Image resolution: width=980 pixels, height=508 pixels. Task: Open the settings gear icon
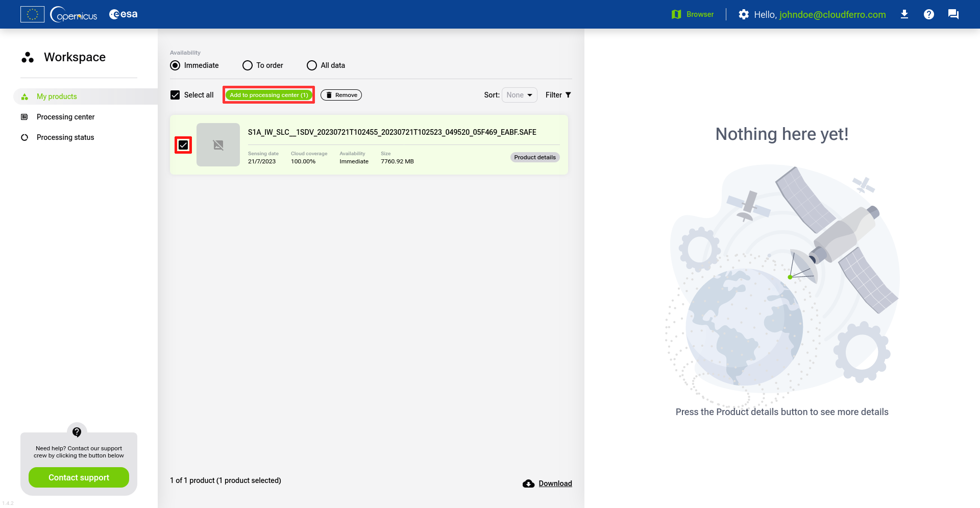(x=744, y=14)
